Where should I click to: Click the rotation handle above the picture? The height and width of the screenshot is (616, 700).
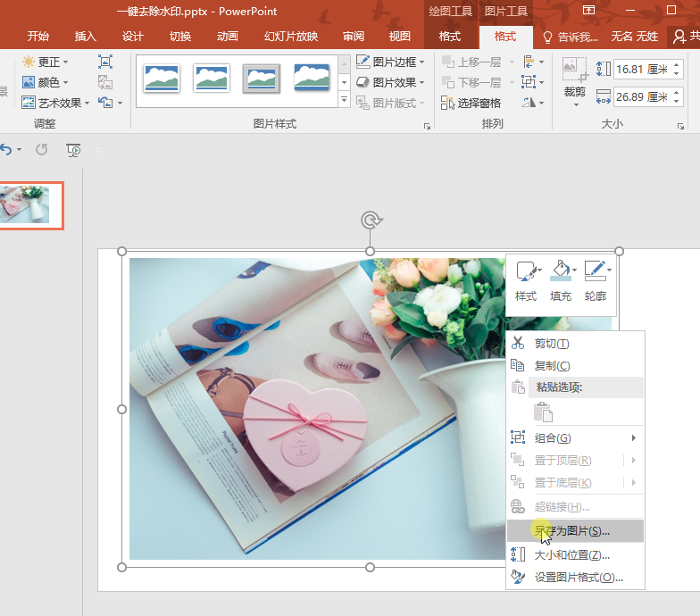coord(371,220)
